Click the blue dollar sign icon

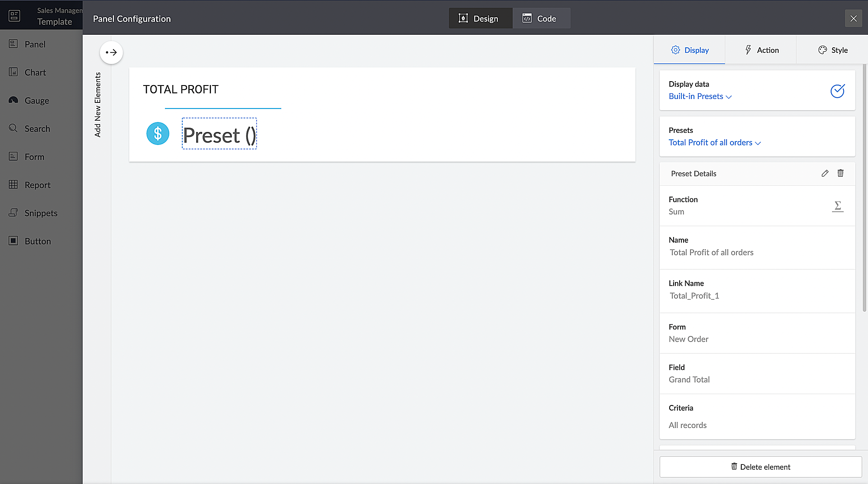(158, 134)
